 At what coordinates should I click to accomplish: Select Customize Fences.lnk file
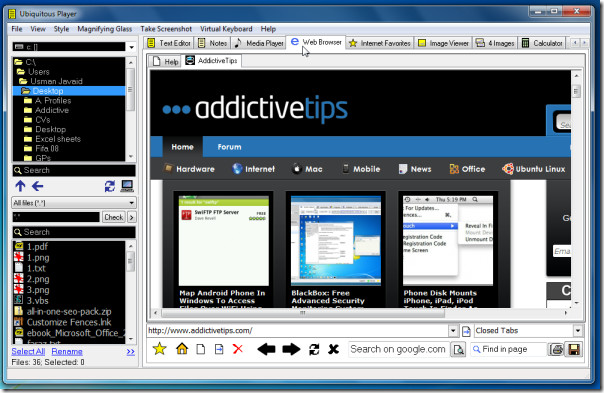click(x=69, y=322)
